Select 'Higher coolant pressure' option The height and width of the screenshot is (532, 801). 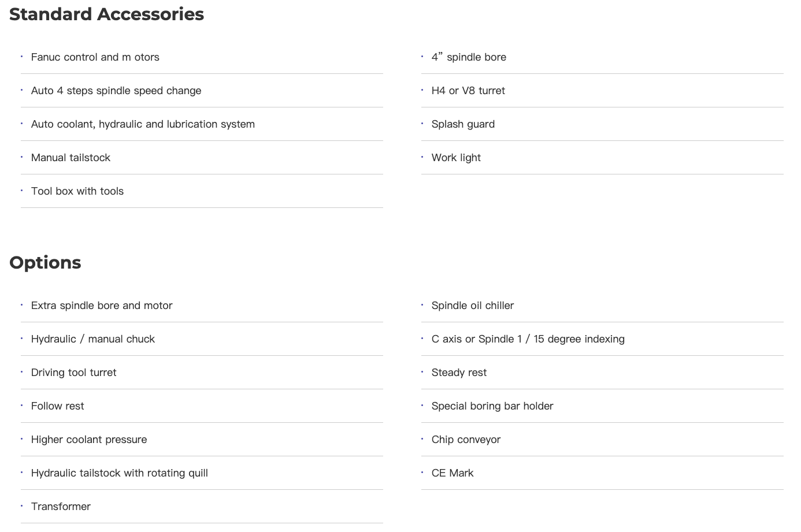(x=89, y=440)
